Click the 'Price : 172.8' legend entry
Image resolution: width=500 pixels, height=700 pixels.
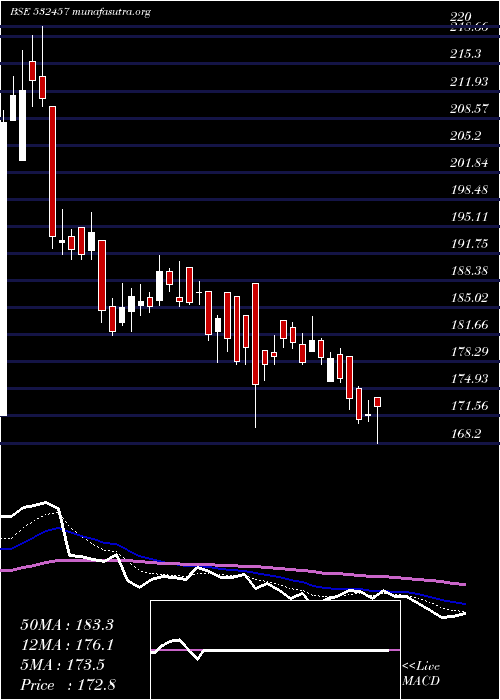tap(68, 685)
